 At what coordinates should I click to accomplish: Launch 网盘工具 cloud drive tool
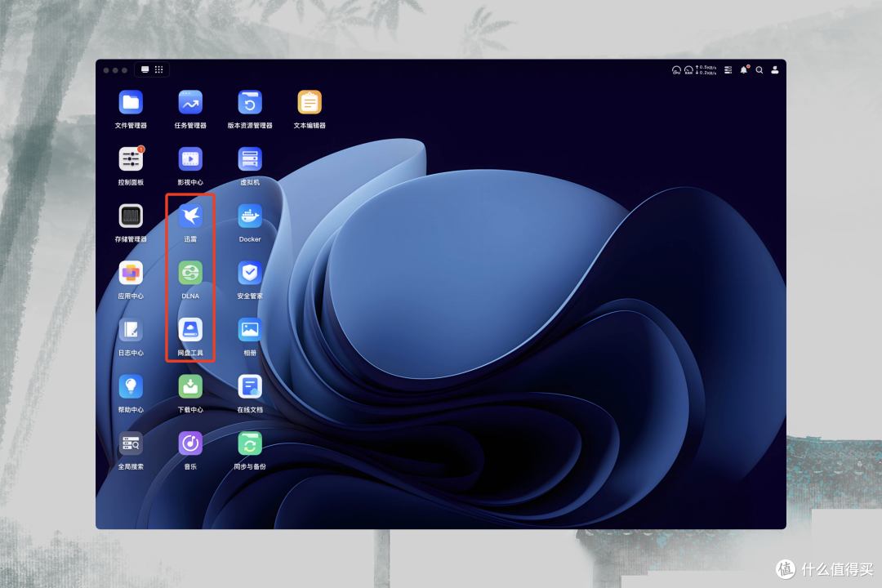[190, 330]
